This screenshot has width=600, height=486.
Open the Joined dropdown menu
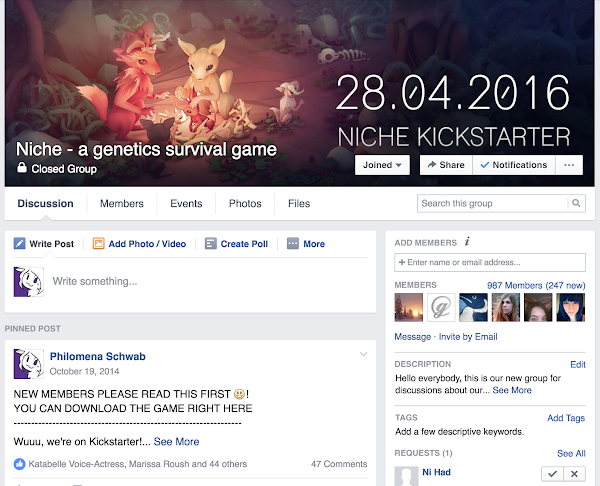tap(382, 165)
